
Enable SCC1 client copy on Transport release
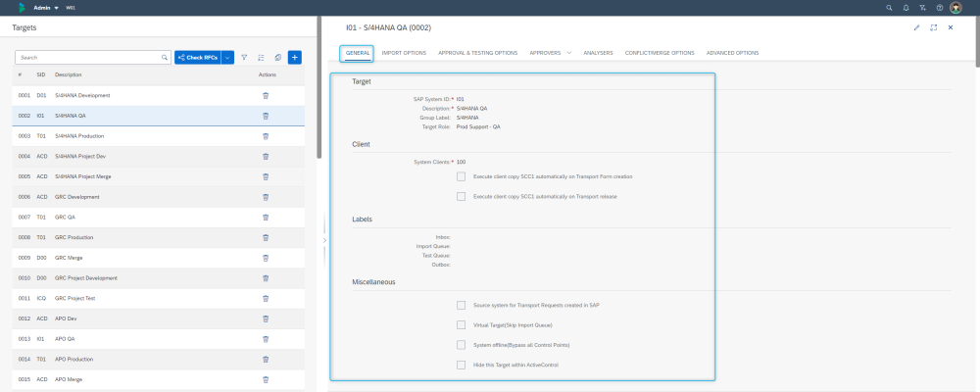point(462,196)
